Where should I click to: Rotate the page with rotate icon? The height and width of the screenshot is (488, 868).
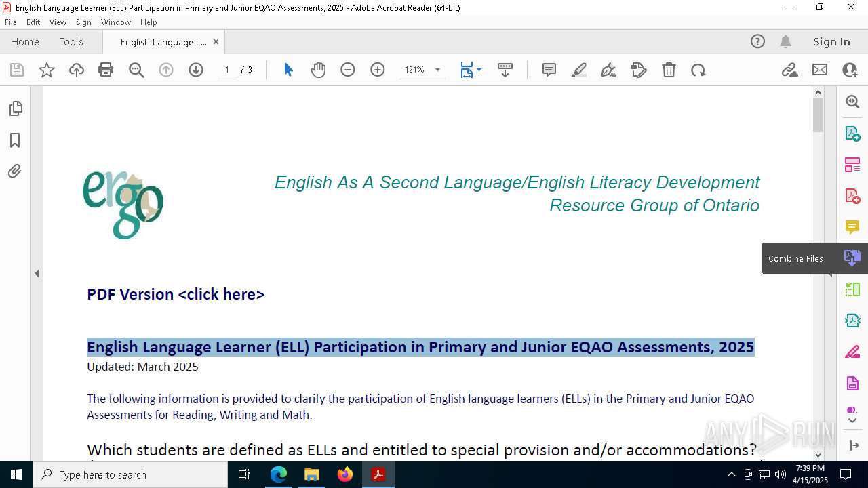pos(698,70)
